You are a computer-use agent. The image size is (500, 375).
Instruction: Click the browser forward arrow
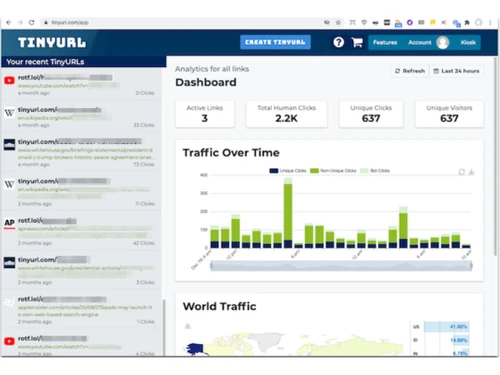coord(20,22)
